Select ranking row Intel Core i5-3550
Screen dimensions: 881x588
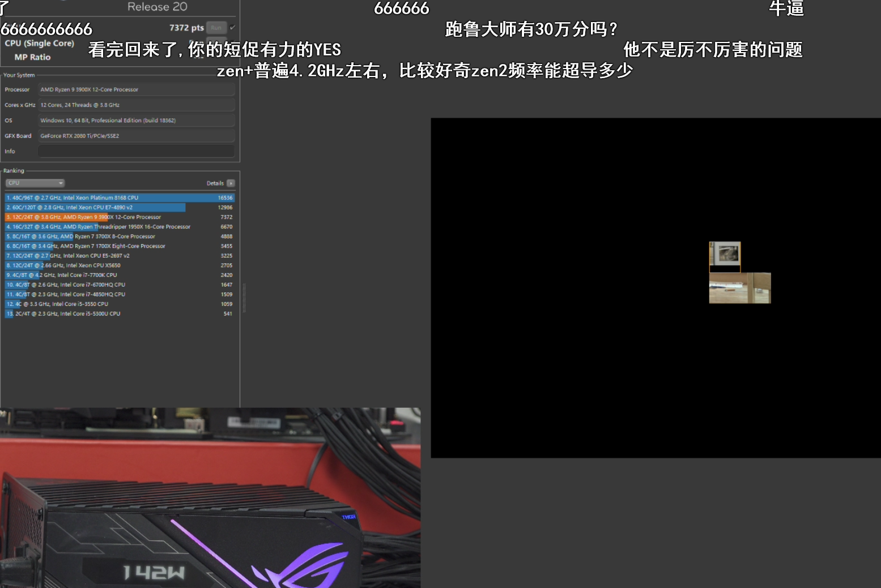tap(120, 304)
